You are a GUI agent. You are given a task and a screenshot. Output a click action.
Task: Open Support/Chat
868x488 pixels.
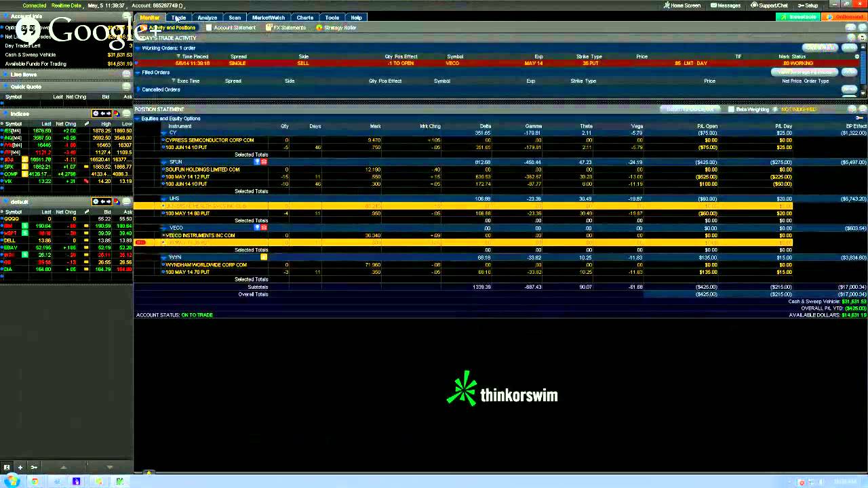coord(770,5)
